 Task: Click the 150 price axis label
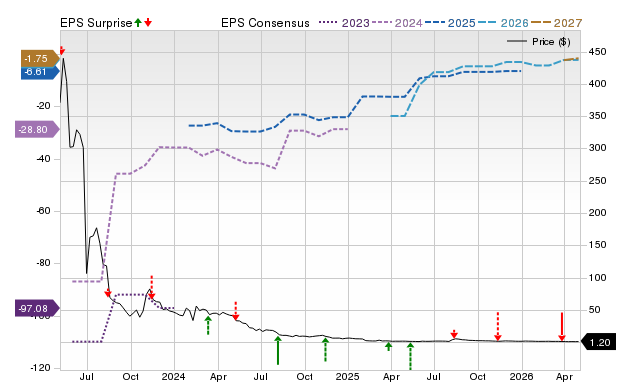597,244
